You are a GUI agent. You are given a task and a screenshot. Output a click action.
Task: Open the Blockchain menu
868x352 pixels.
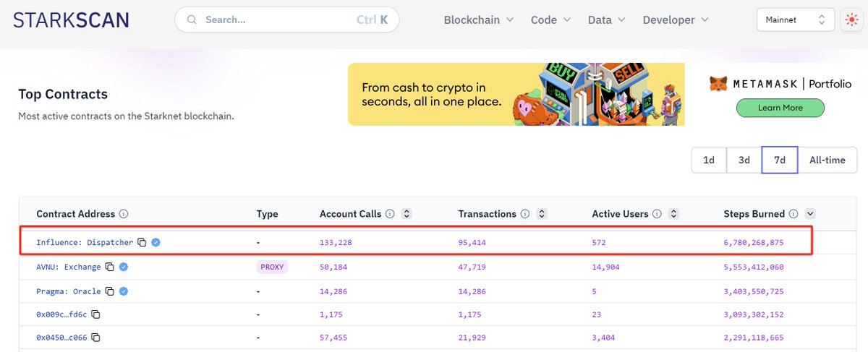[478, 20]
